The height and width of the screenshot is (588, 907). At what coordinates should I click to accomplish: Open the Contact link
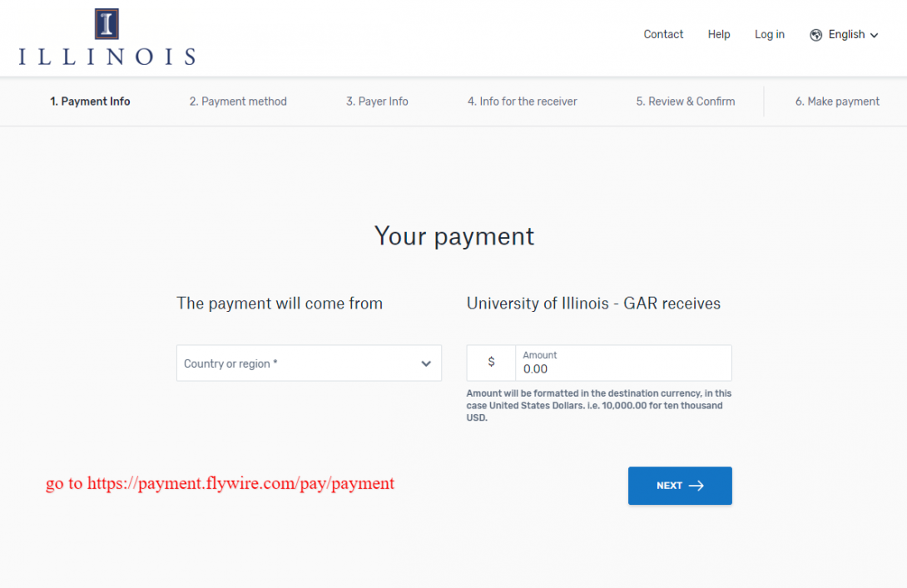[x=663, y=35]
